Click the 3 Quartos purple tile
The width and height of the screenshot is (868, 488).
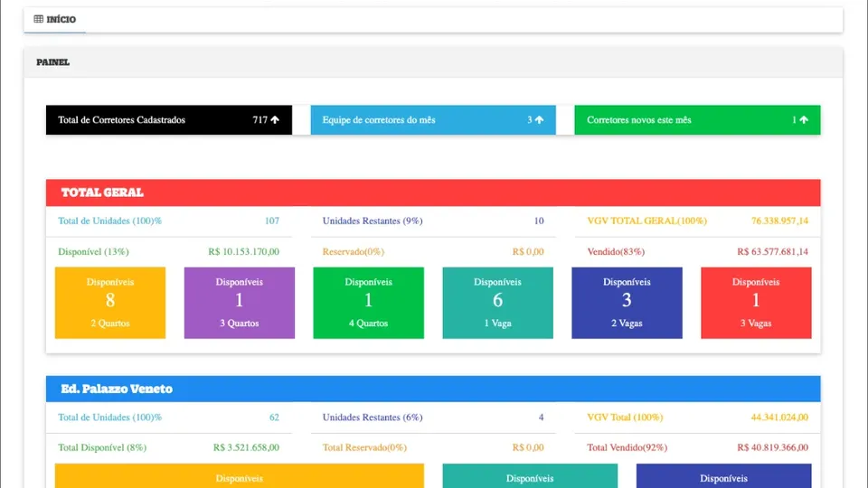(239, 303)
